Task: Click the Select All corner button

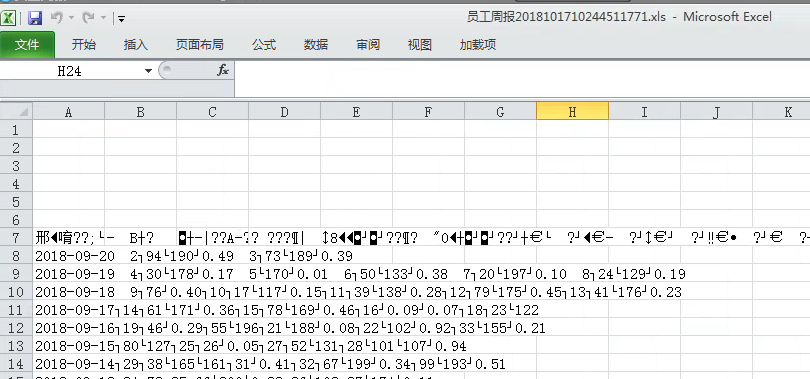Action: click(17, 112)
